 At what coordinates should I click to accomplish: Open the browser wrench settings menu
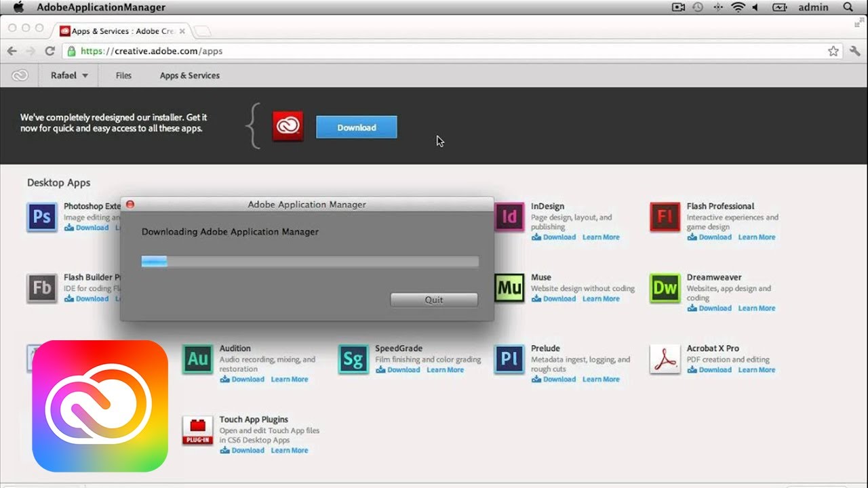pyautogui.click(x=854, y=51)
